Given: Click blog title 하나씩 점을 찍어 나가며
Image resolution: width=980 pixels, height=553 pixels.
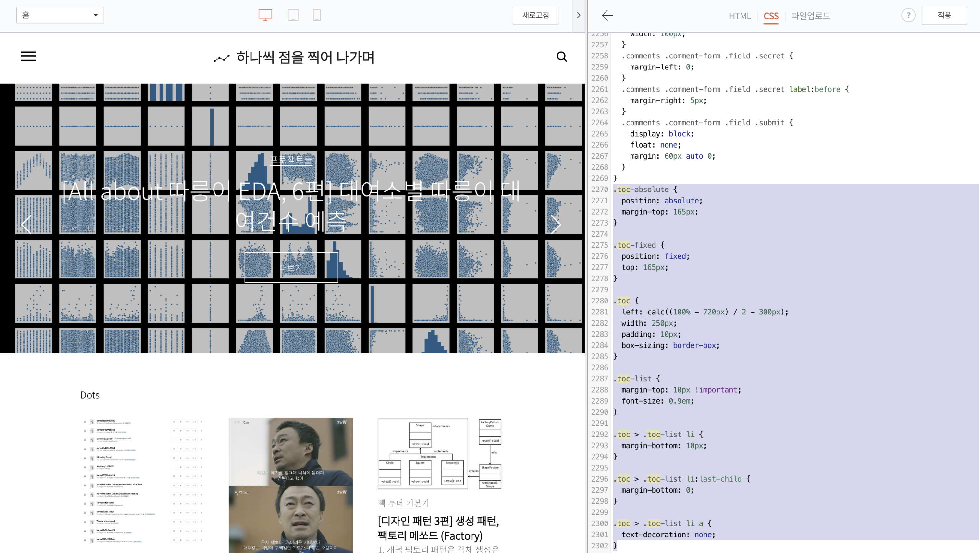Looking at the screenshot, I should click(x=305, y=57).
